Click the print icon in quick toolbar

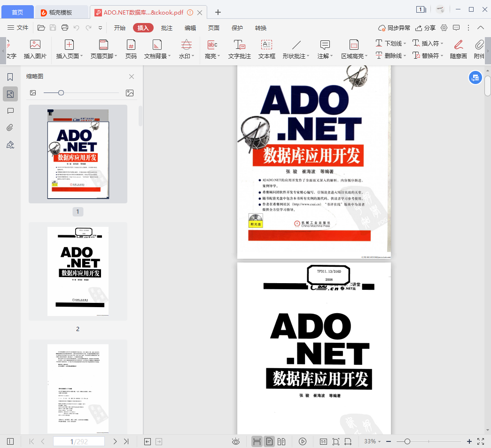pyautogui.click(x=65, y=28)
